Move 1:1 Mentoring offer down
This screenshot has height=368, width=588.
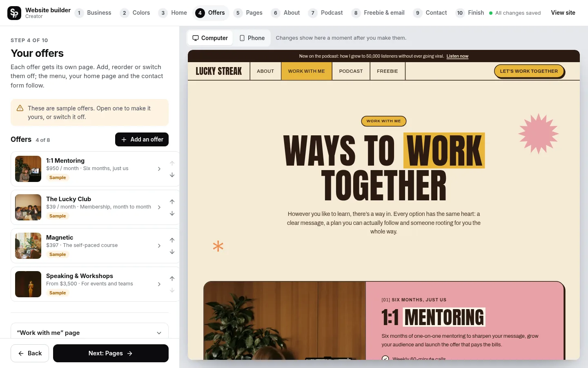click(x=172, y=175)
